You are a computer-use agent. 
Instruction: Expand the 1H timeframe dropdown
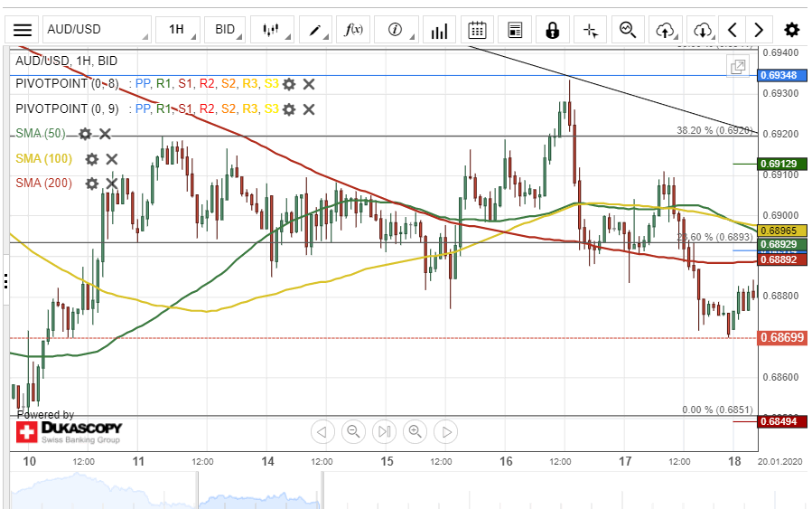point(177,30)
